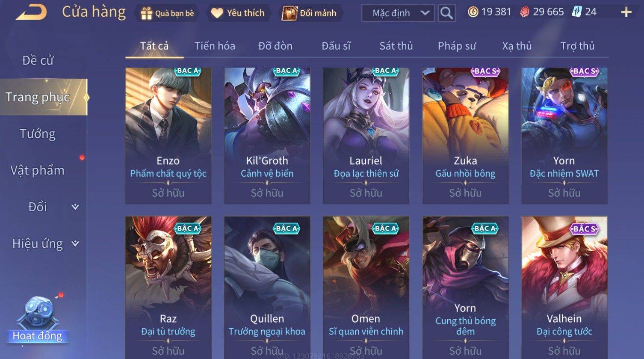Open Zuka Gấu nhồi bông skin card
This screenshot has width=644, height=359.
click(465, 135)
